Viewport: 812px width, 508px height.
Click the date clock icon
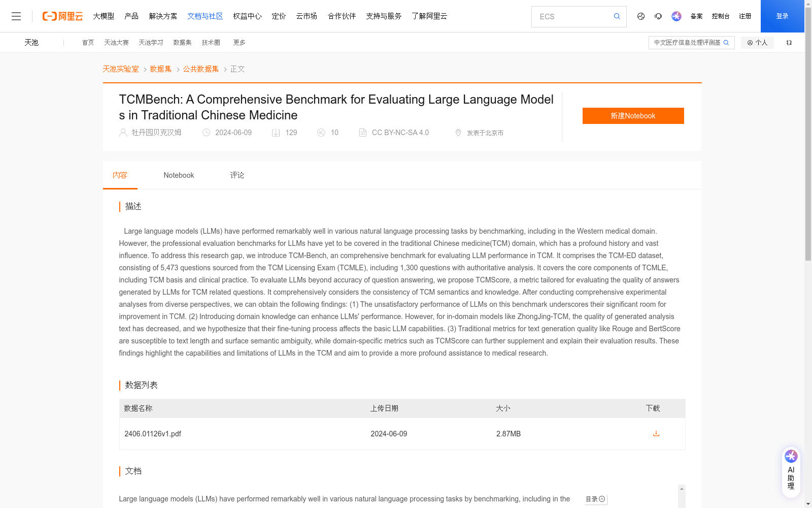tap(207, 133)
